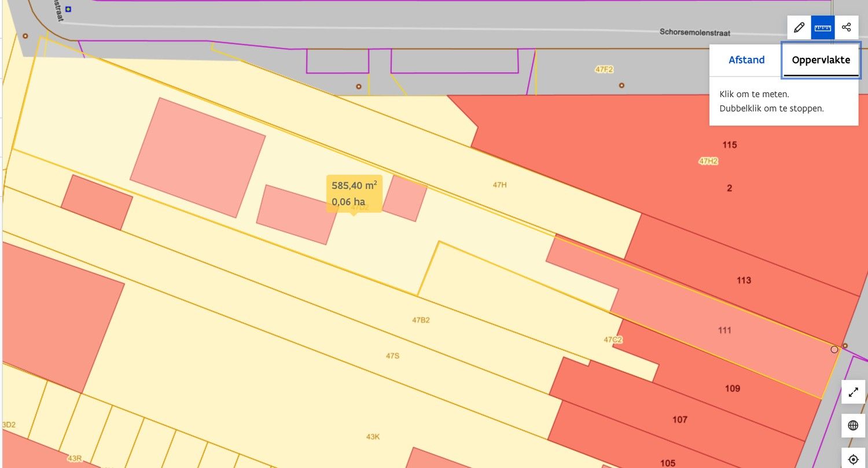The height and width of the screenshot is (468, 868).
Task: Click the 585,40 m² measurement label
Action: (354, 186)
